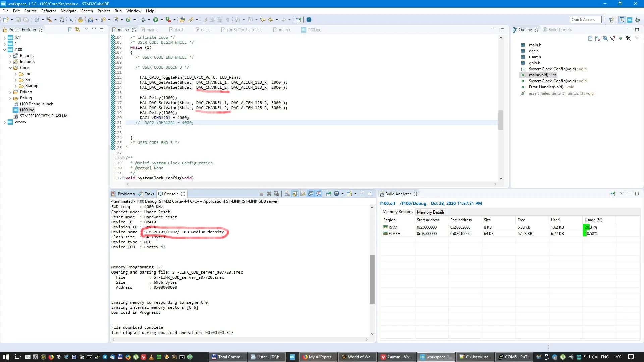Open the Run button dropdown arrow
Viewport: 644px width, 362px height.
tap(162, 20)
